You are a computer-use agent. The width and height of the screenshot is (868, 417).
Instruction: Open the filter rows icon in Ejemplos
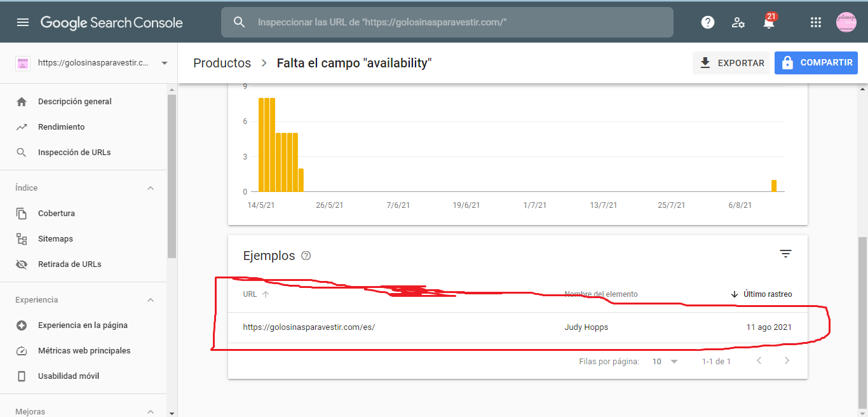point(785,254)
